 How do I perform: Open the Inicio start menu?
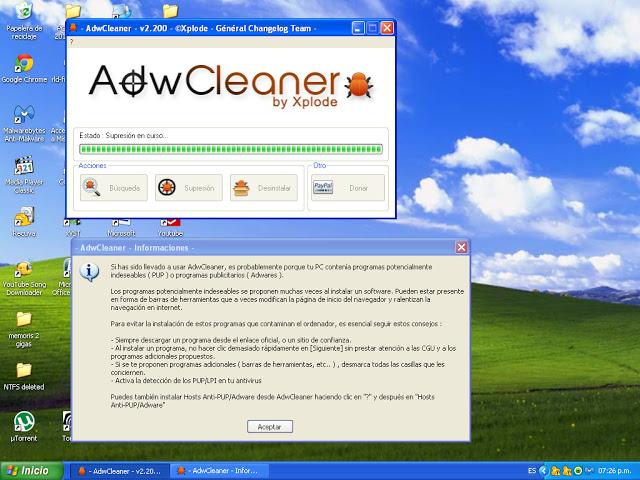28,470
